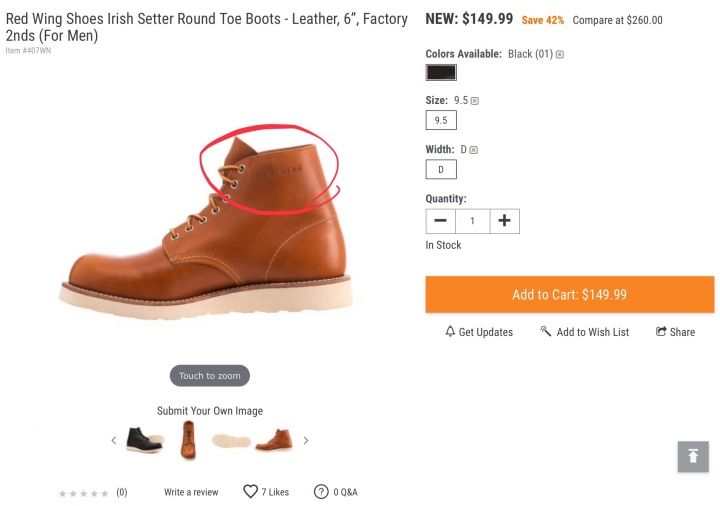
Task: Remove the D width selection
Action: (473, 150)
